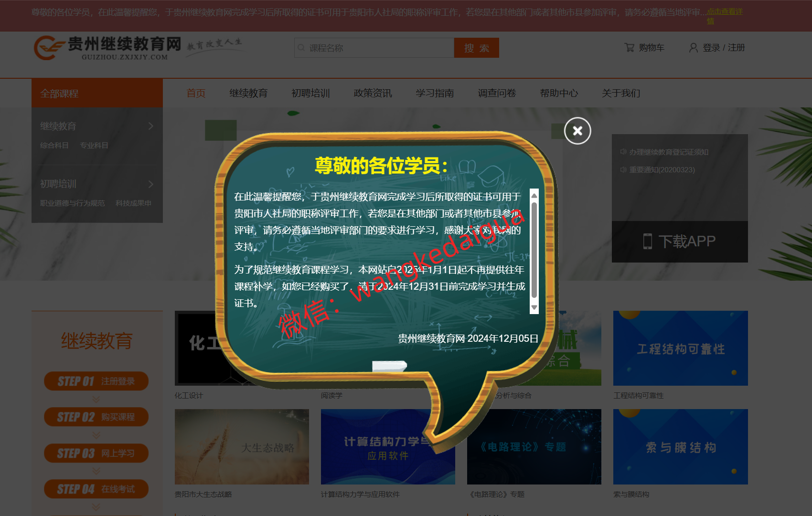Select 科技成果申 in the sidebar

[x=133, y=203]
